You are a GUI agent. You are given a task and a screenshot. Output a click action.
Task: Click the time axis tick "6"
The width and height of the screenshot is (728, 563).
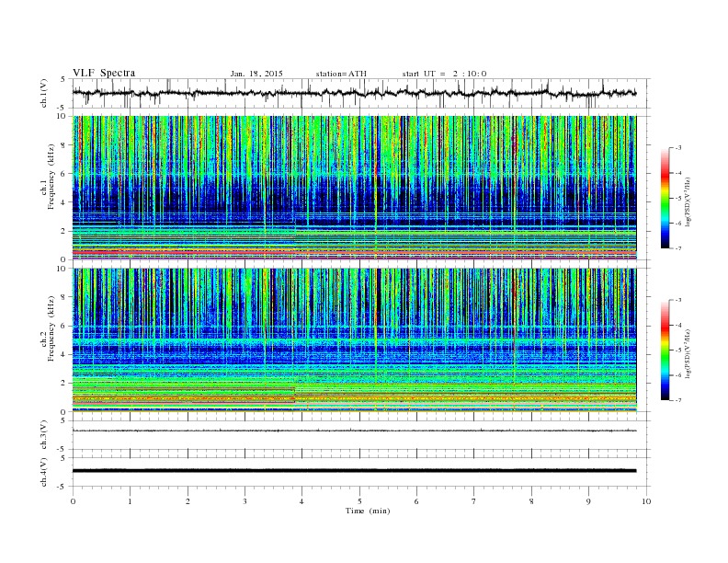[x=416, y=501]
